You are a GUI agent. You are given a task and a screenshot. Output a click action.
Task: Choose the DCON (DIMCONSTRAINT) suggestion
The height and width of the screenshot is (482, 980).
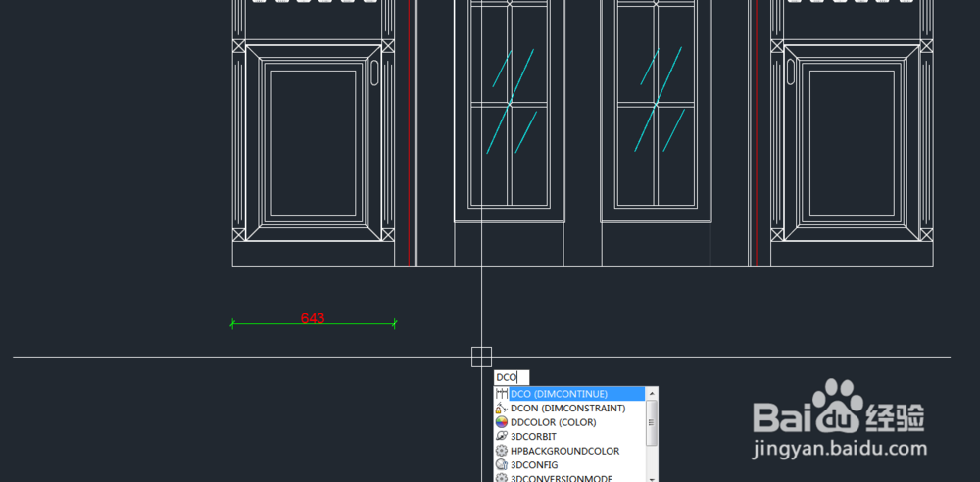567,409
